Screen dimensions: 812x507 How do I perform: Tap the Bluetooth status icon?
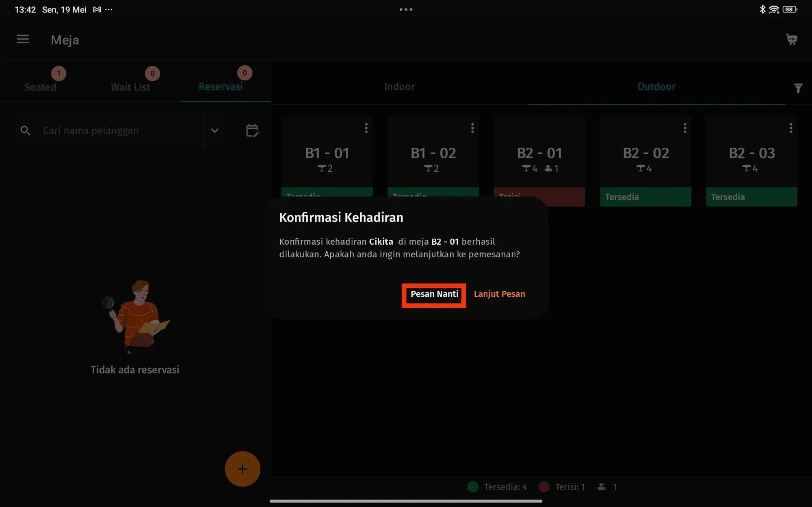coord(762,9)
